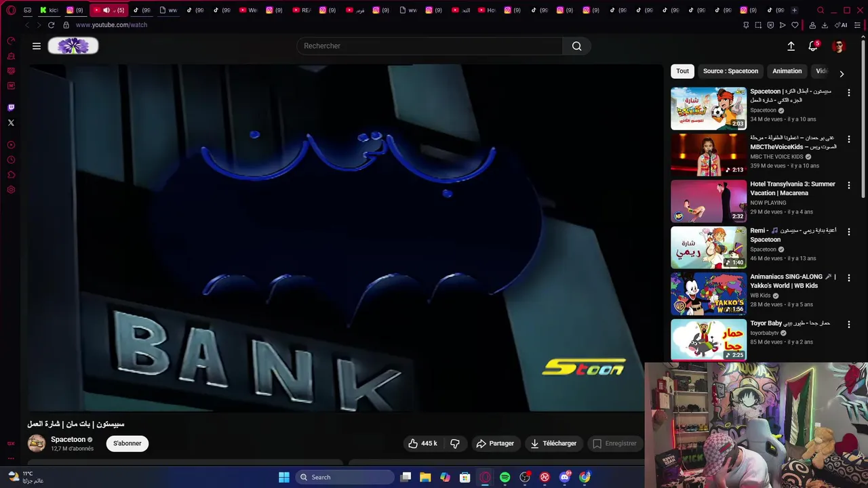
Task: Open the Spacetoon channel name link
Action: (68, 440)
